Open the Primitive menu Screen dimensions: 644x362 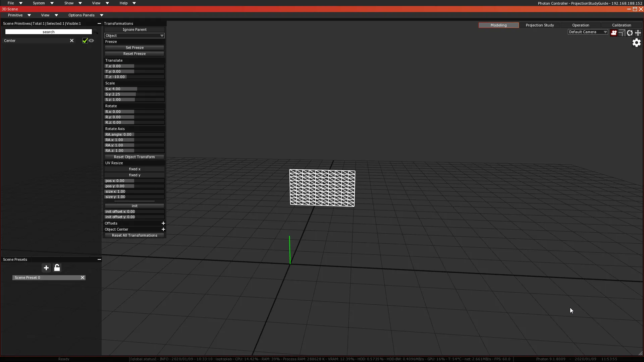point(19,15)
